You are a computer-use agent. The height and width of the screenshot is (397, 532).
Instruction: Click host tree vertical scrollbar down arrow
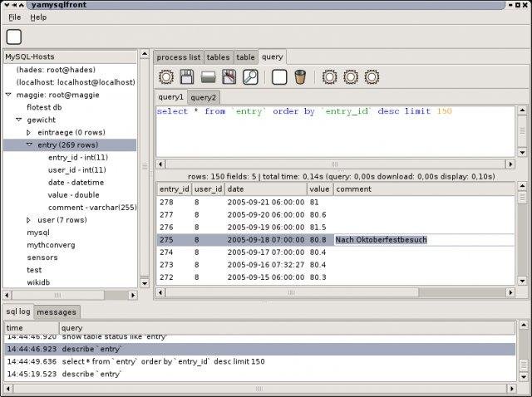click(x=145, y=283)
